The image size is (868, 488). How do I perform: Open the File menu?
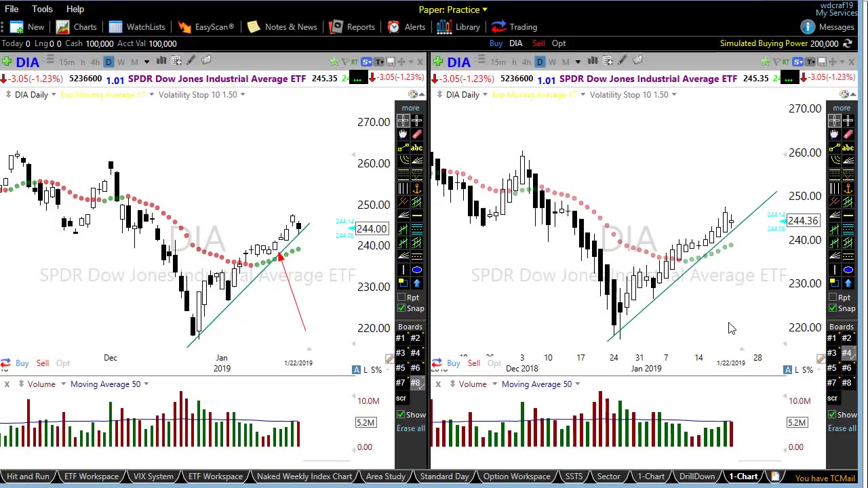coord(12,9)
